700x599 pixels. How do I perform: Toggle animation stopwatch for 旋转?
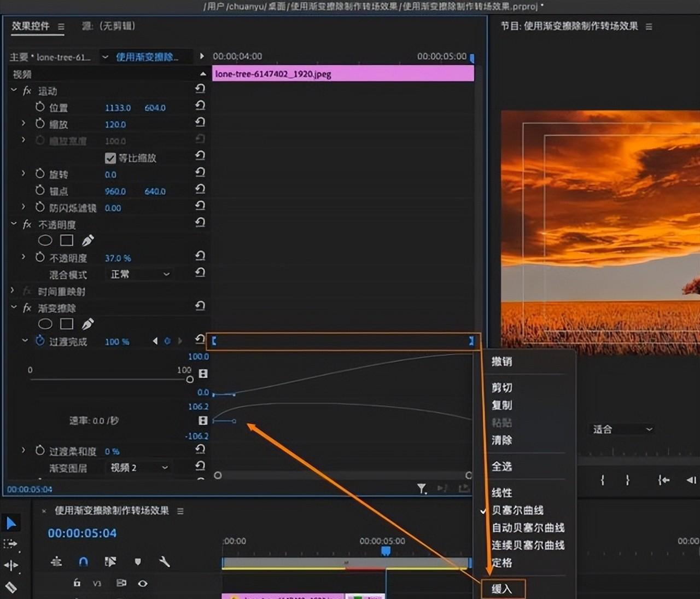[40, 173]
